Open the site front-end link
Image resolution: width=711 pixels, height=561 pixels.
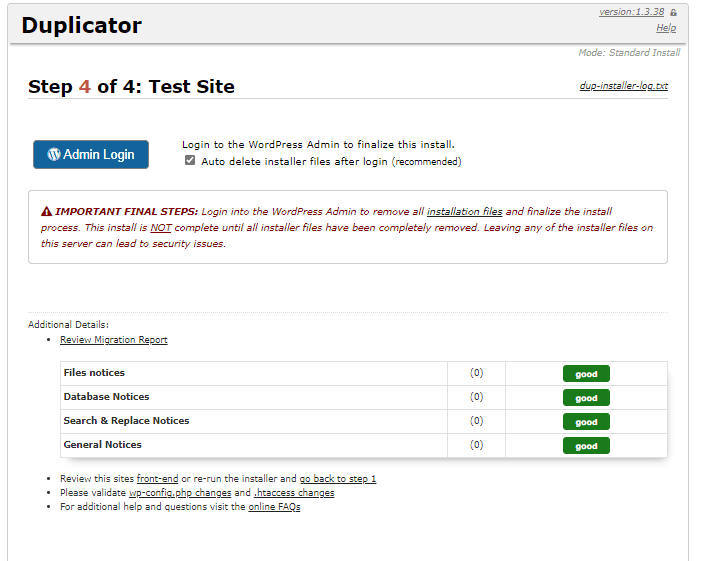coord(157,478)
